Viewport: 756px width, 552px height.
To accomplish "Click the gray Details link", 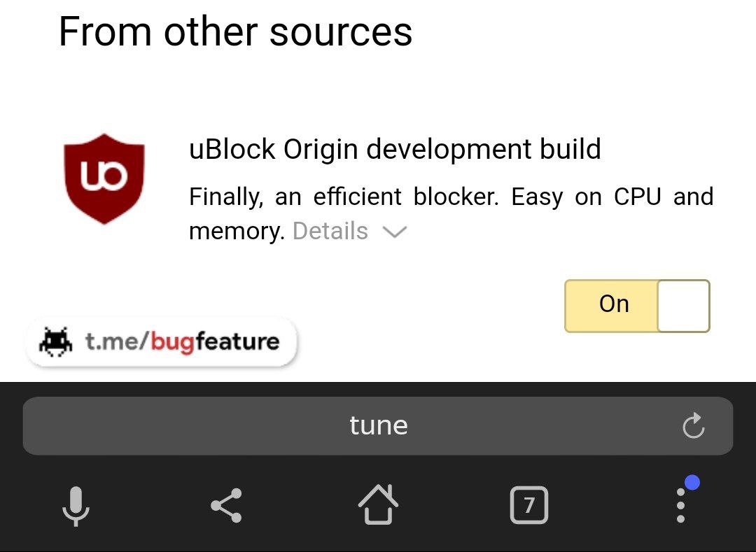I will click(330, 231).
